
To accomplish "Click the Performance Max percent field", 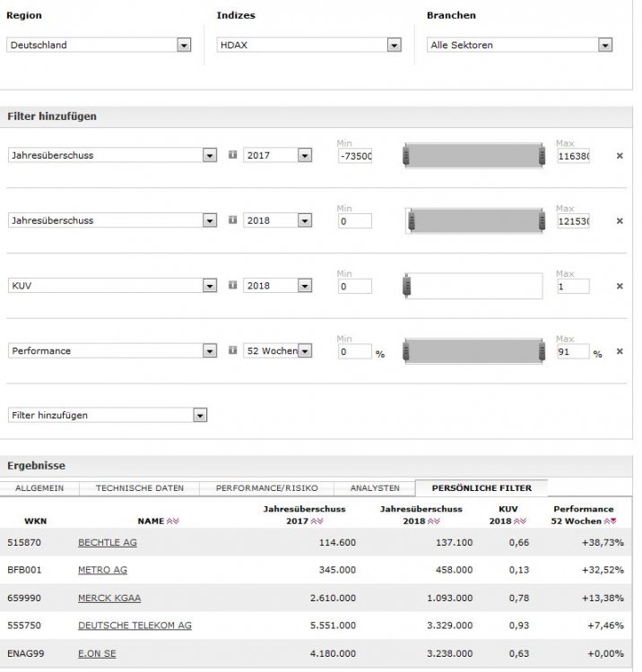I will coord(573,351).
